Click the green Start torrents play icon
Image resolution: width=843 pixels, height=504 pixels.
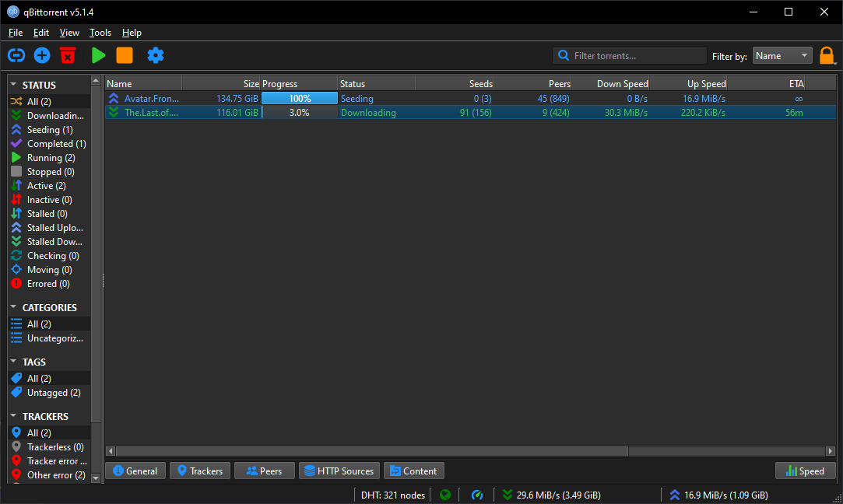point(98,55)
